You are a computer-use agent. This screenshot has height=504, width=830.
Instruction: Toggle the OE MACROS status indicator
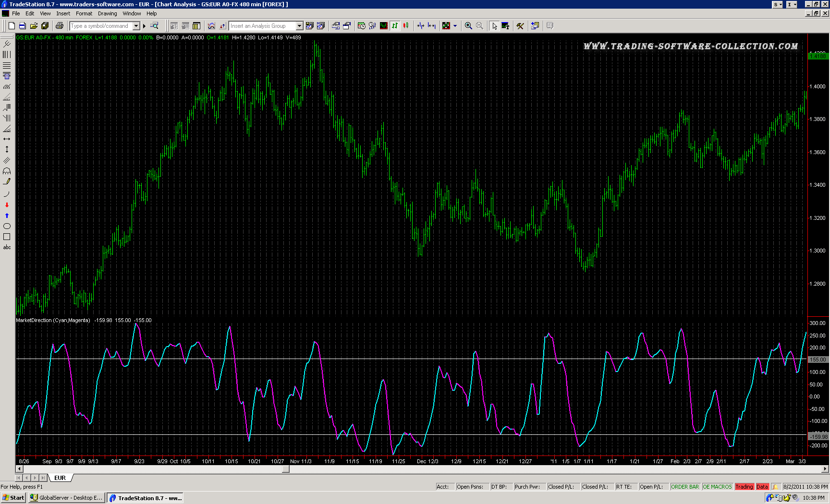coord(717,487)
